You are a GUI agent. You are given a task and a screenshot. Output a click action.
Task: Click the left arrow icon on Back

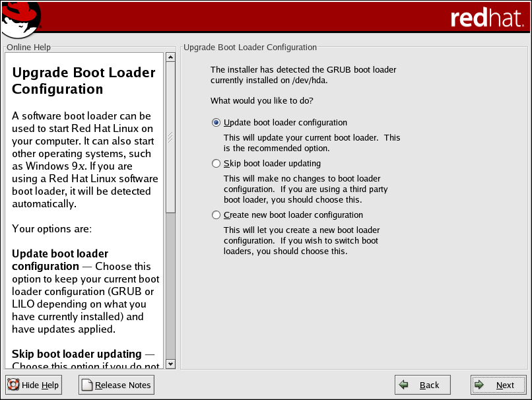click(x=404, y=385)
